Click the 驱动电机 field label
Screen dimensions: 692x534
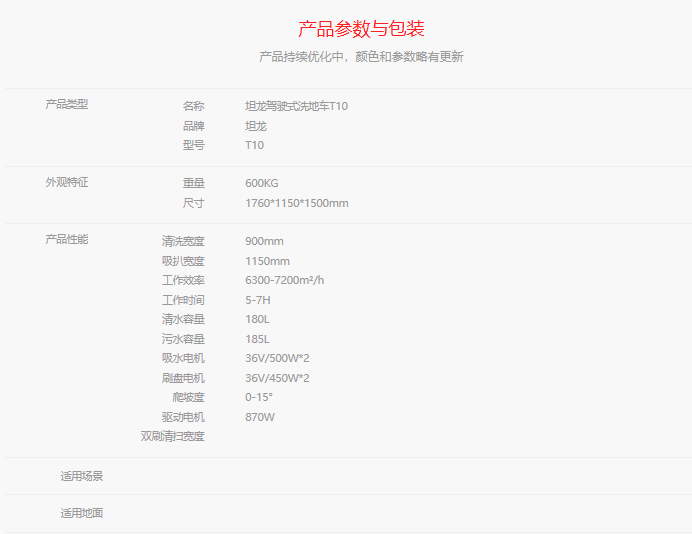[183, 417]
